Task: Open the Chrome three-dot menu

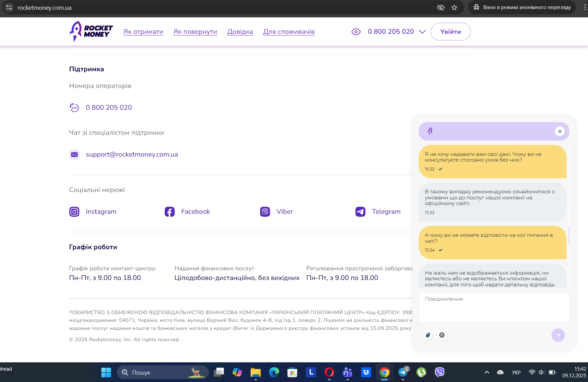Action: click(x=585, y=7)
